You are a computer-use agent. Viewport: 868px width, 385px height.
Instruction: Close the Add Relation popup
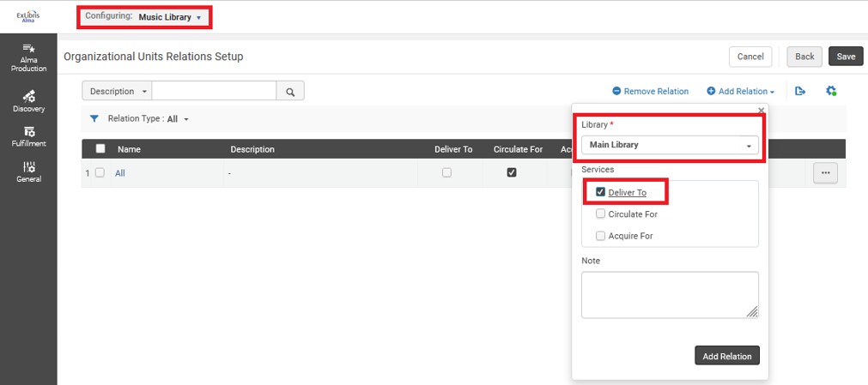[762, 110]
